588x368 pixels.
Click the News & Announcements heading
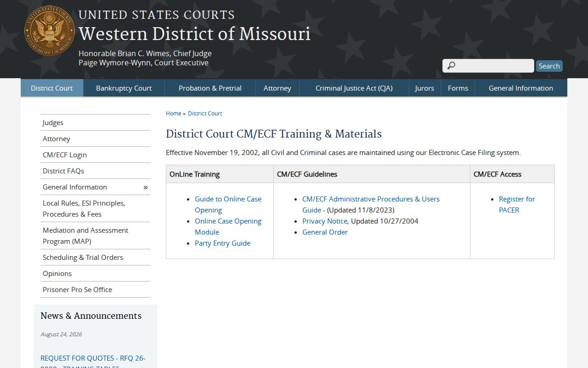91,316
